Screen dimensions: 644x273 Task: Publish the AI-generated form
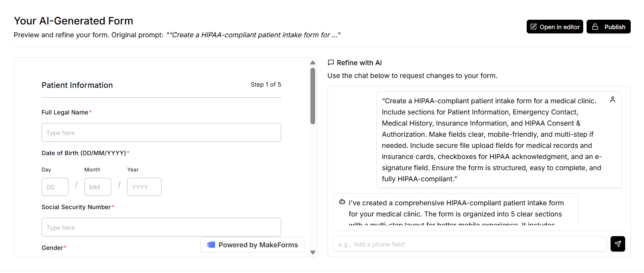(x=608, y=27)
